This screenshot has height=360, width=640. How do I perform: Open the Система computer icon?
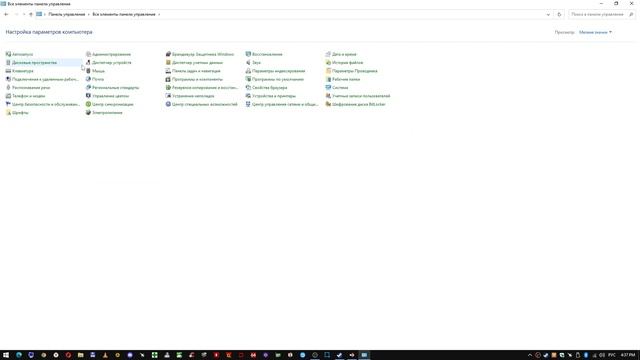tap(328, 88)
